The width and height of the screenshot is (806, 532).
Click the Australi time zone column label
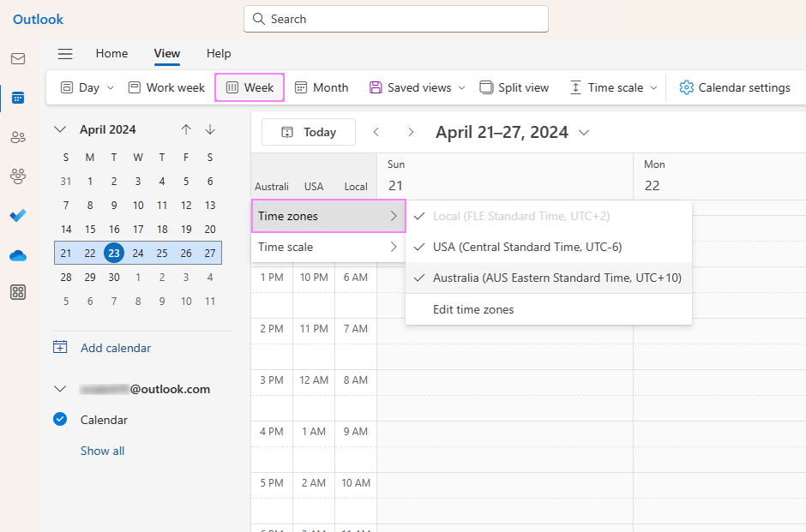point(272,187)
